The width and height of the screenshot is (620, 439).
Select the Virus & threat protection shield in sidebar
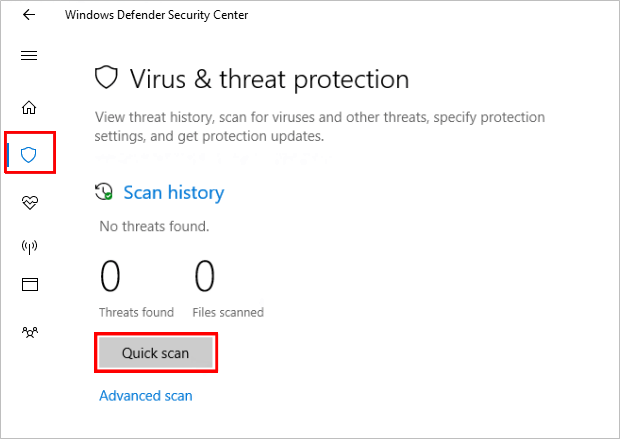click(29, 155)
